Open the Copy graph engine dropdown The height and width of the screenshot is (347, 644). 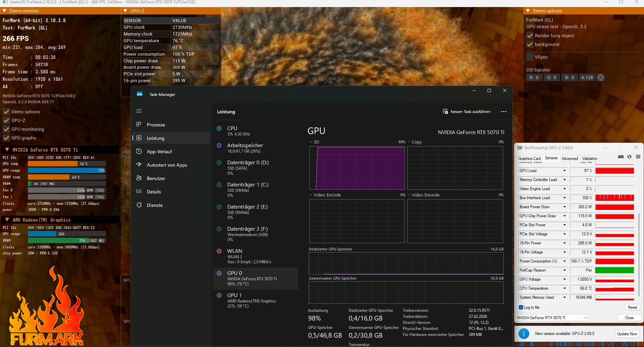tap(409, 142)
